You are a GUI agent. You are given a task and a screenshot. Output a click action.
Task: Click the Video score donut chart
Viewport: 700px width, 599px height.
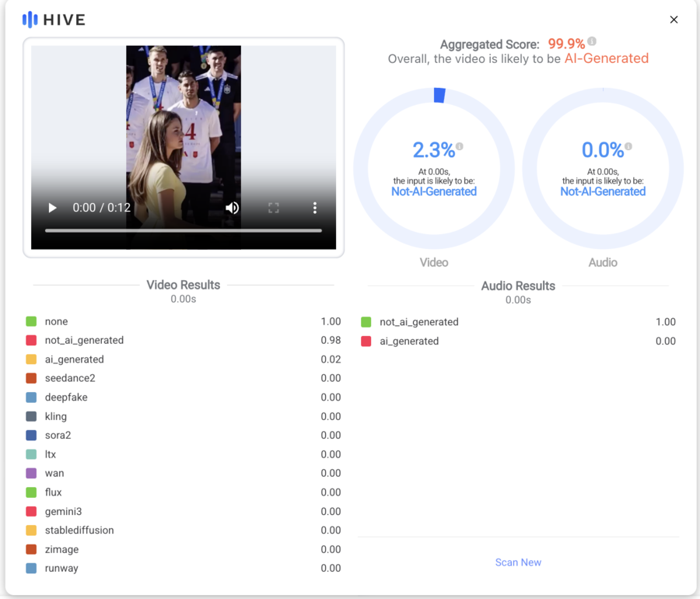(x=434, y=168)
